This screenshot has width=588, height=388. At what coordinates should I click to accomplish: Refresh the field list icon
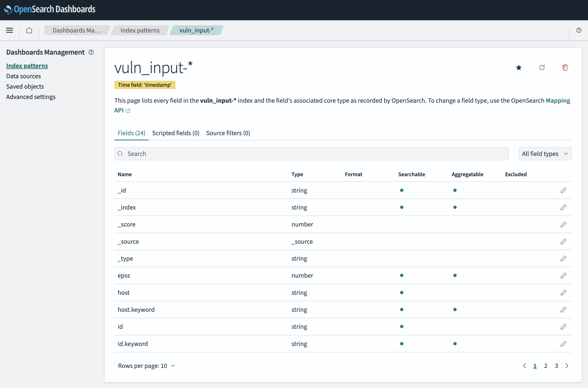[542, 67]
